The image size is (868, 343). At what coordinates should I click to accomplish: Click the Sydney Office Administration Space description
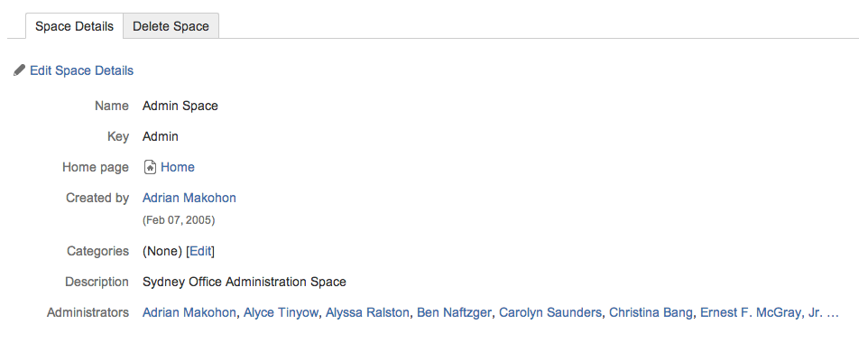245,282
